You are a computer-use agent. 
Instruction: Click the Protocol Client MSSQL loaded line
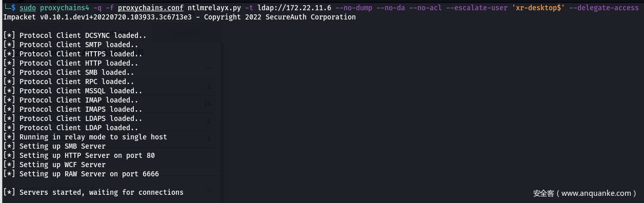tap(73, 91)
